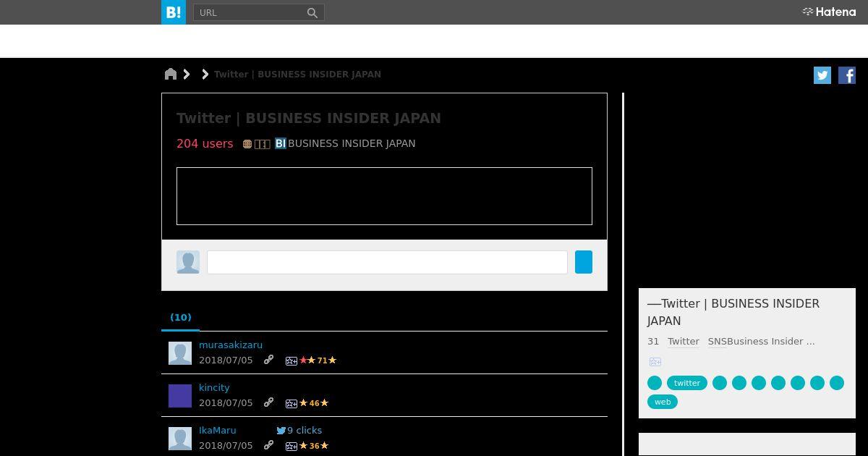Screen dimensions: 868x456
Task: Click the small brown category icon after 204 users
Action: point(247,144)
